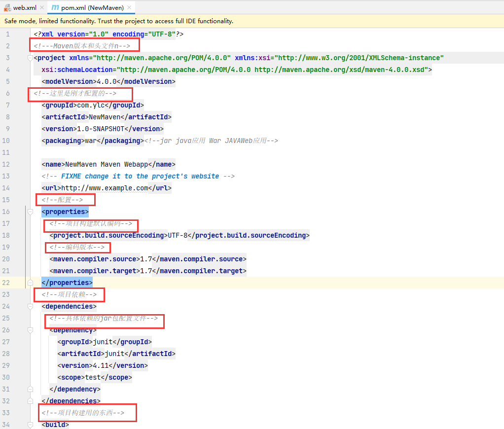The width and height of the screenshot is (504, 429).
Task: Click the opening dependencies tag
Action: tap(69, 307)
